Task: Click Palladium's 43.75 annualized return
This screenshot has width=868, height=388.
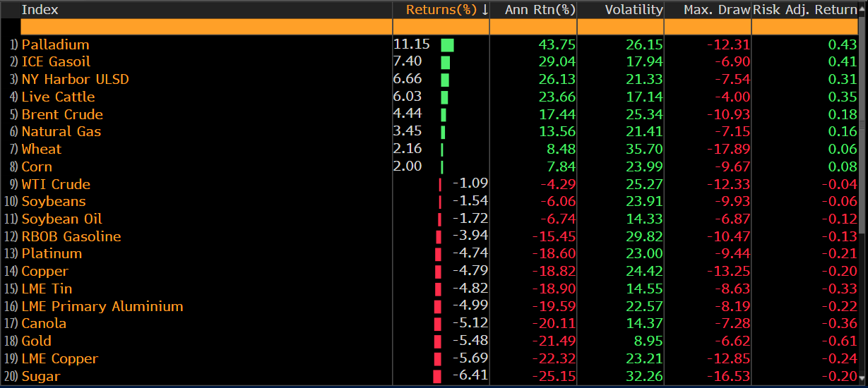Action: [557, 44]
